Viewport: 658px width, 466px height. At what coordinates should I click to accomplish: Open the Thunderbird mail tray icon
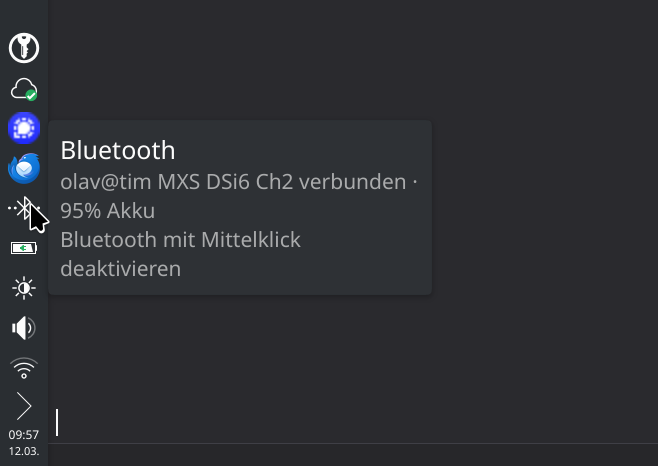coord(24,168)
